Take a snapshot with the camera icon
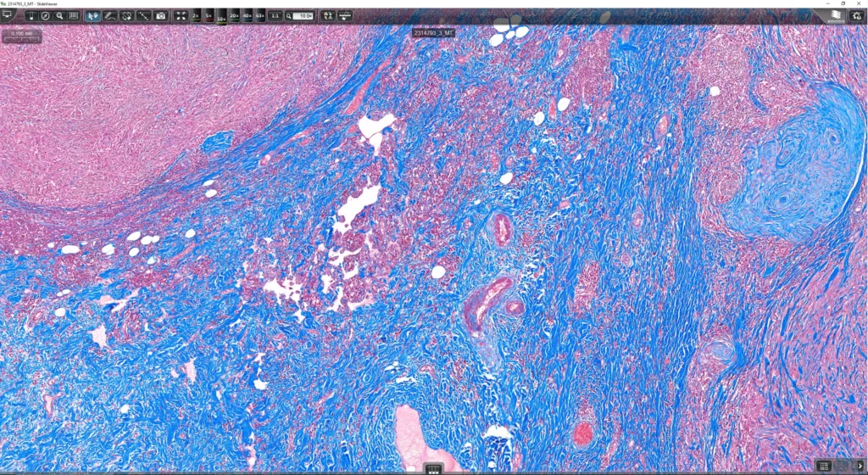 pos(160,16)
